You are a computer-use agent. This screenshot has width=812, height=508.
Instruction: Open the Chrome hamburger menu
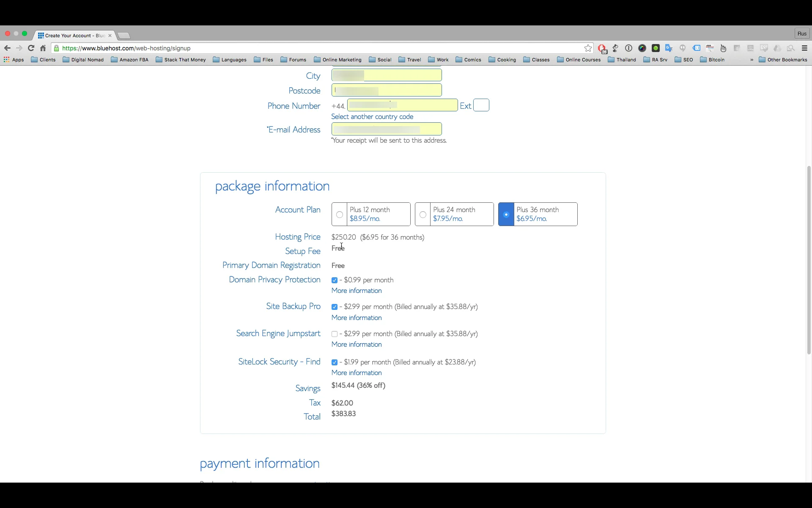click(x=804, y=48)
